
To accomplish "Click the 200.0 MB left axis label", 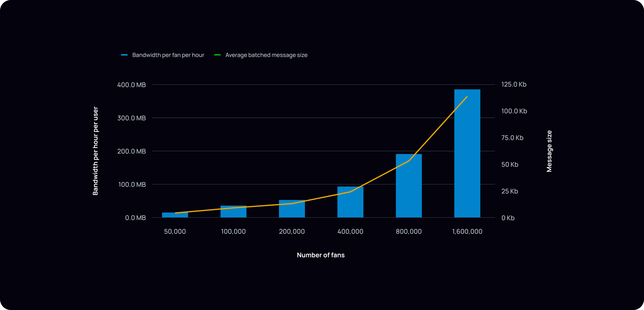I will 132,151.
